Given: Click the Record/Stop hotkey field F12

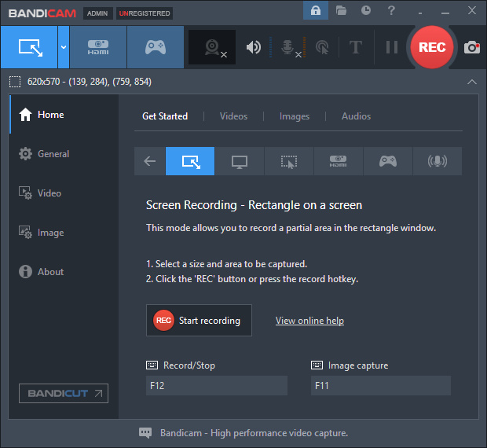Looking at the screenshot, I should click(217, 386).
